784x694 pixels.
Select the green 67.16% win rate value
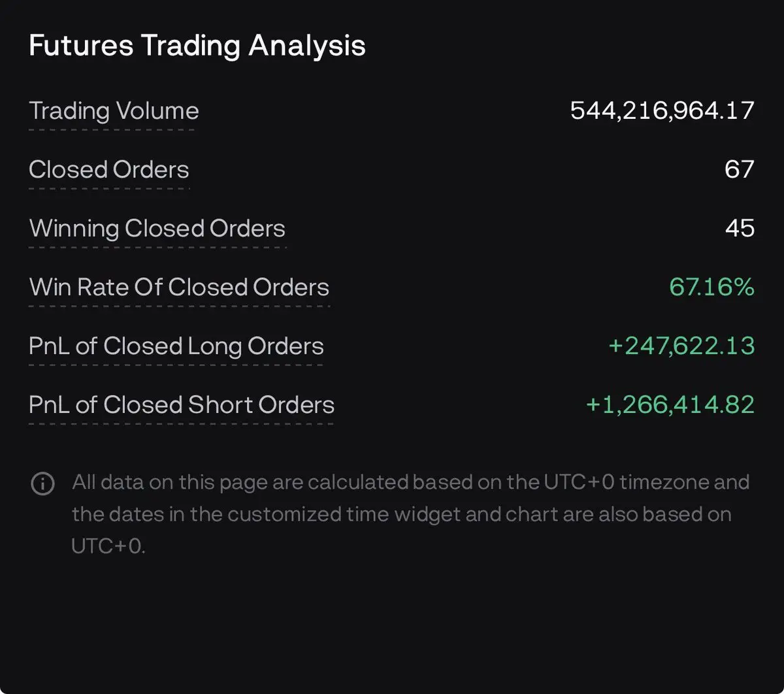(711, 288)
